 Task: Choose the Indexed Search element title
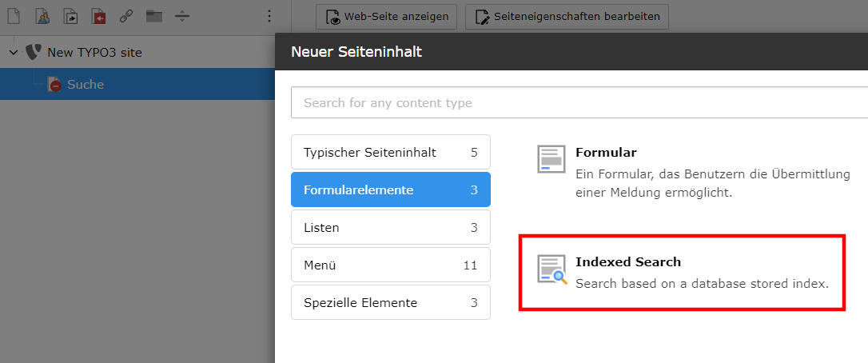(628, 261)
